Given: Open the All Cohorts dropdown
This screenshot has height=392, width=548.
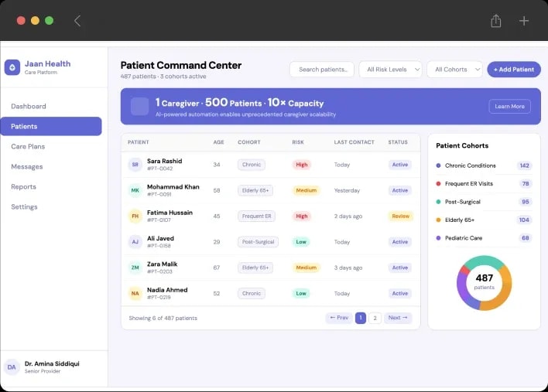Looking at the screenshot, I should (x=454, y=70).
